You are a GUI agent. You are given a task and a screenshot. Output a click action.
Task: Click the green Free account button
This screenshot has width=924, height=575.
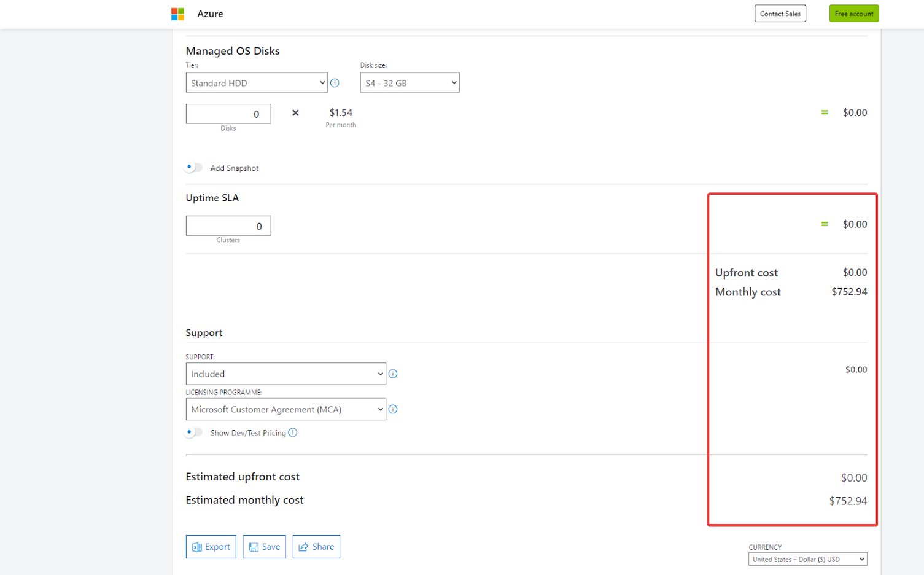853,13
